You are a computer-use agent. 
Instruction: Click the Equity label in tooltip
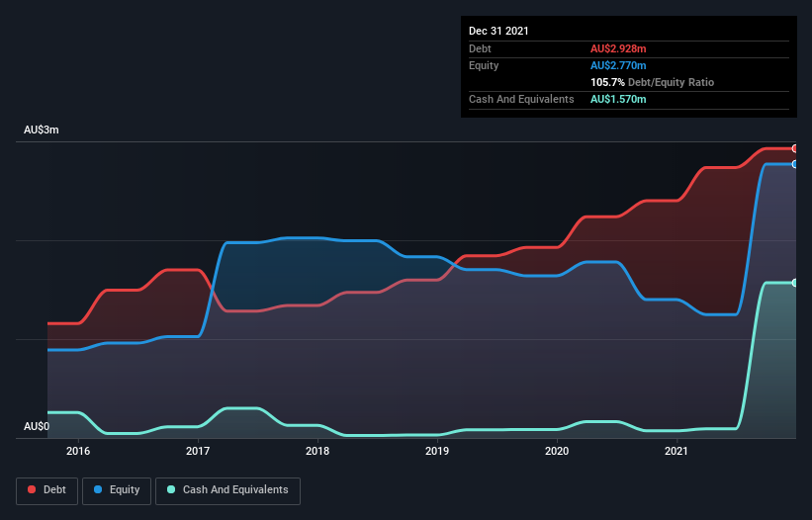tap(484, 65)
